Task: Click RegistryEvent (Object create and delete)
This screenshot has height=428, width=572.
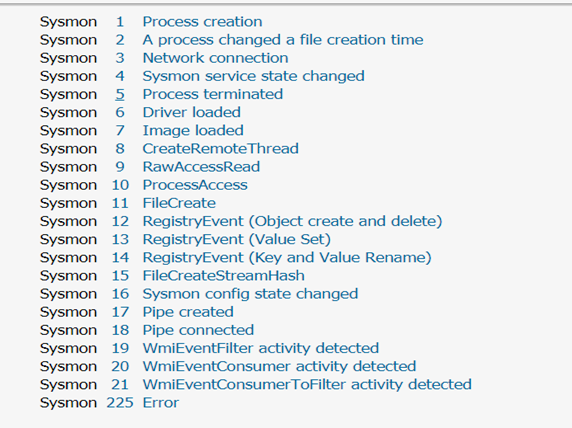Action: coord(292,221)
